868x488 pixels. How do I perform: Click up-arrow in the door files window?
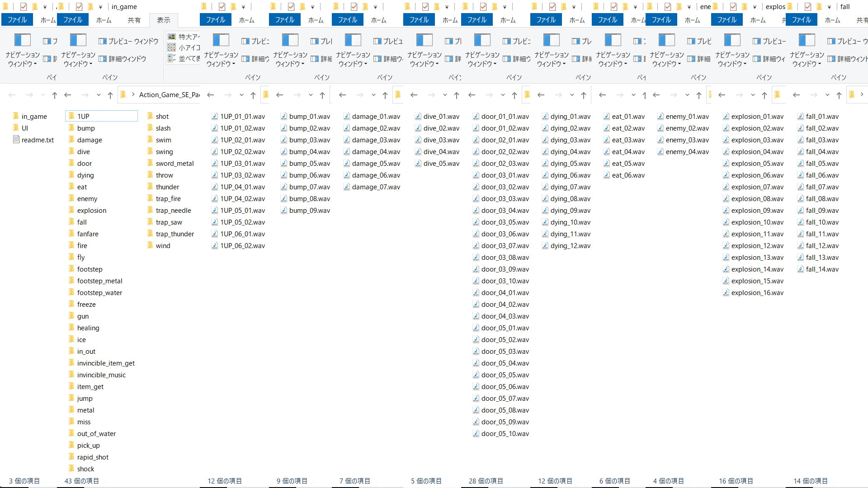pos(514,95)
